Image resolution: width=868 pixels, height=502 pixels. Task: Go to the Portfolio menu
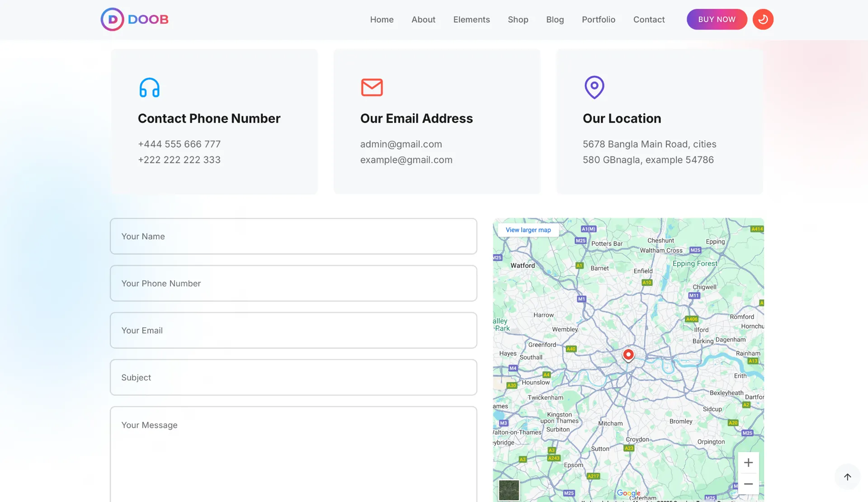pos(598,19)
